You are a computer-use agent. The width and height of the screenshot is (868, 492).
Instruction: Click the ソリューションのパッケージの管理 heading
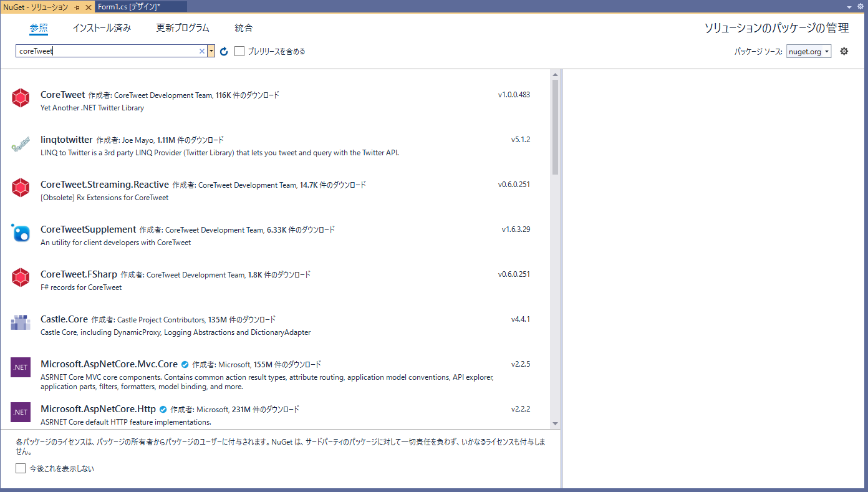click(776, 28)
